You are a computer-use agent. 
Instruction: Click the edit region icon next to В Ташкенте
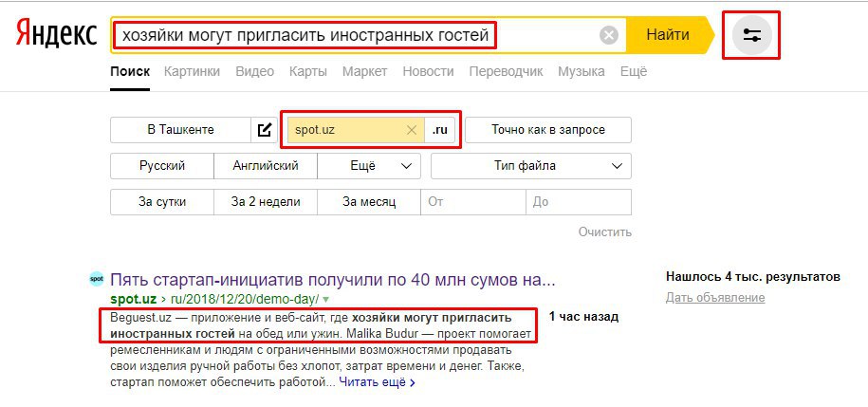point(265,130)
